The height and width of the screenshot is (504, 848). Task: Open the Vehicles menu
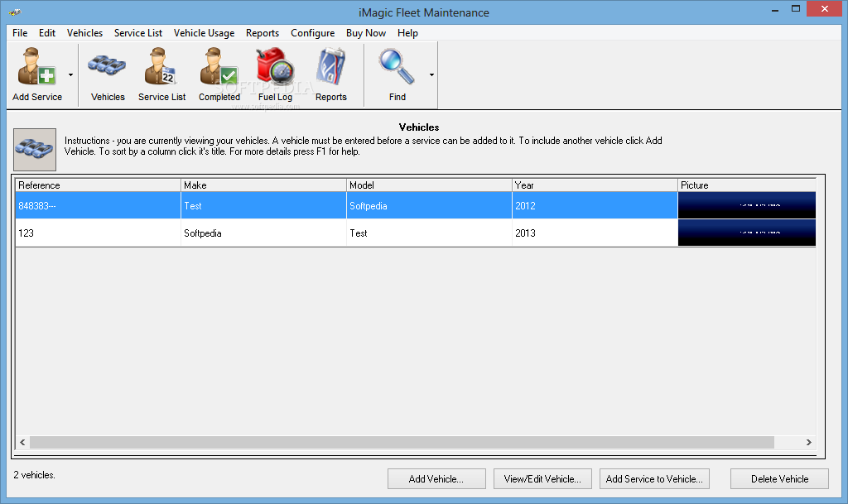click(85, 33)
